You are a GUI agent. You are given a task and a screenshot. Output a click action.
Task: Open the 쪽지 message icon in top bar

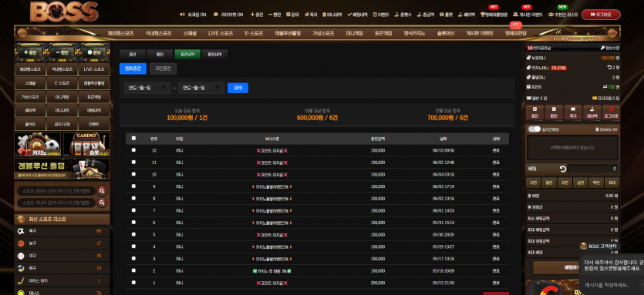306,15
